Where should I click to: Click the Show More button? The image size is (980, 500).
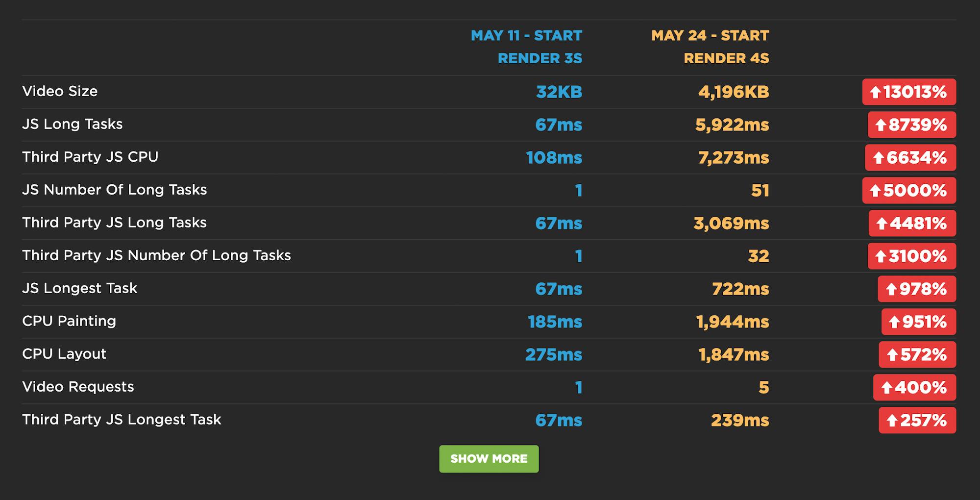489,459
